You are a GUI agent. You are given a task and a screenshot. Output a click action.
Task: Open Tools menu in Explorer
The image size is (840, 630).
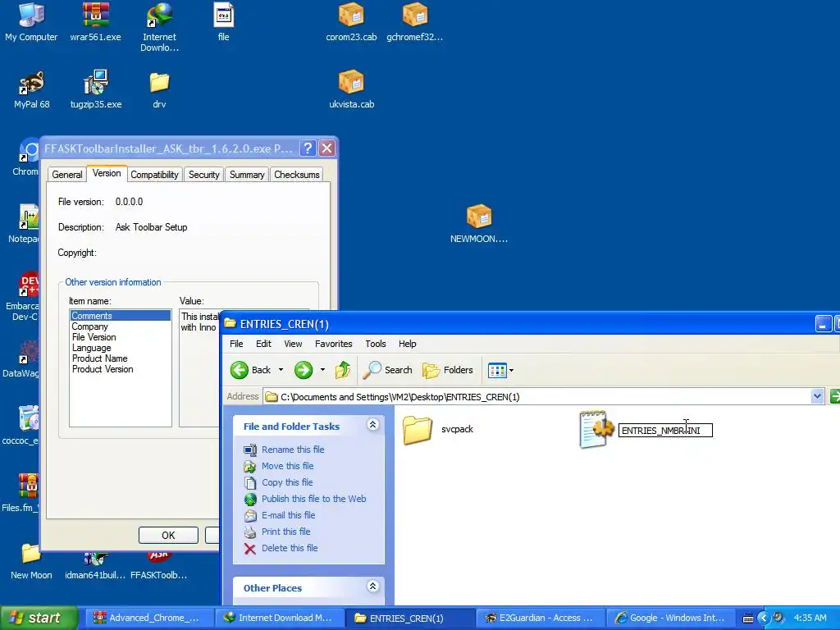point(376,344)
